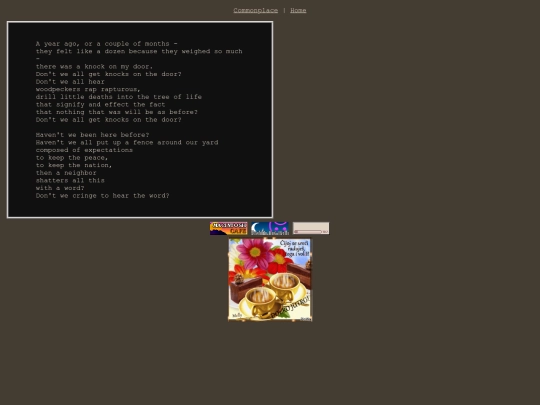Click the line 'Don't we cringe to hear the word?'
This screenshot has width=540, height=405.
(103, 195)
